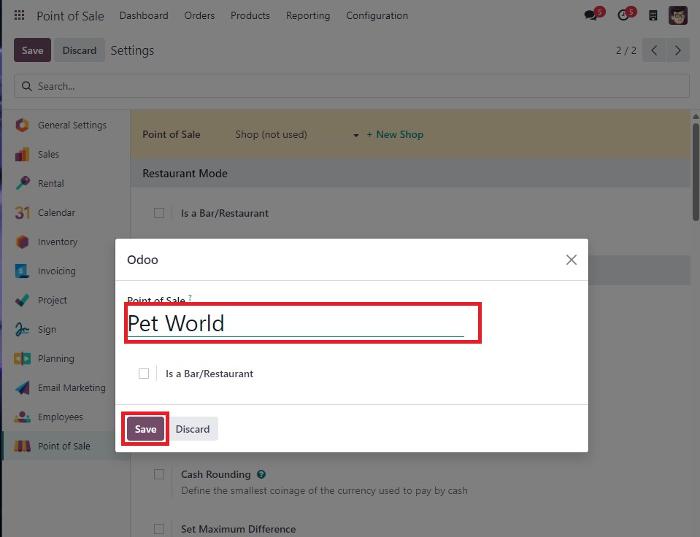Click the + New Shop link
Image resolution: width=700 pixels, height=537 pixels.
[x=395, y=135]
